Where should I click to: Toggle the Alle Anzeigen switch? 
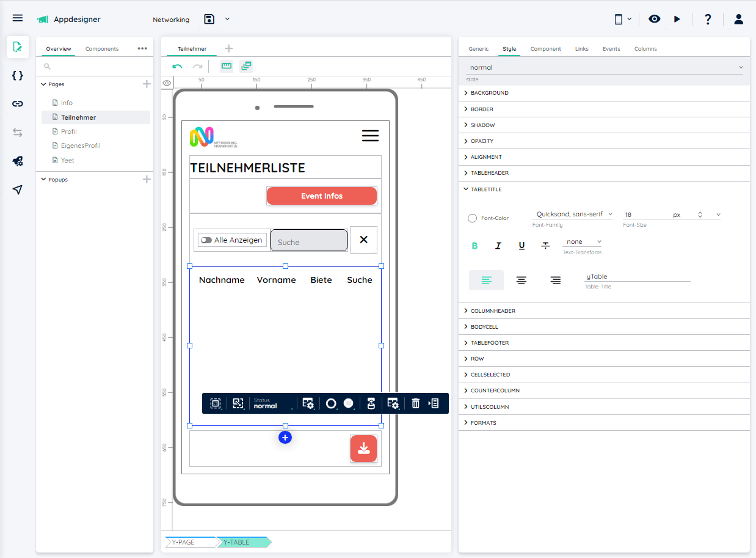tap(206, 240)
